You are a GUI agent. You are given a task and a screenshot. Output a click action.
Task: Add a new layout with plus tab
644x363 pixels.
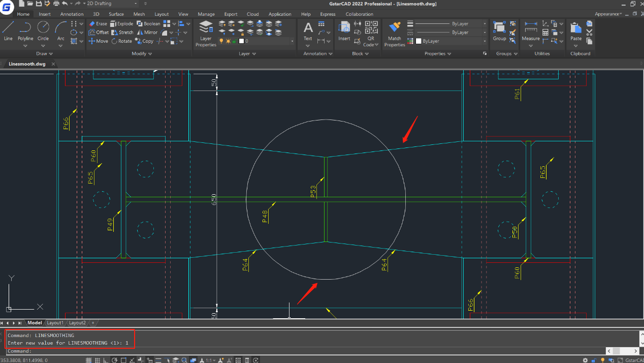(x=92, y=323)
